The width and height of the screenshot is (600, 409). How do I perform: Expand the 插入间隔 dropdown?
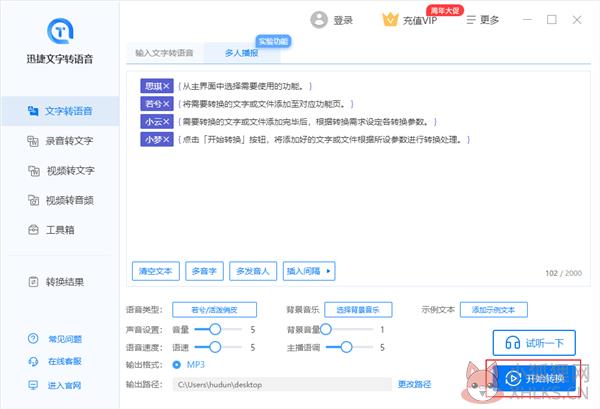tap(309, 271)
